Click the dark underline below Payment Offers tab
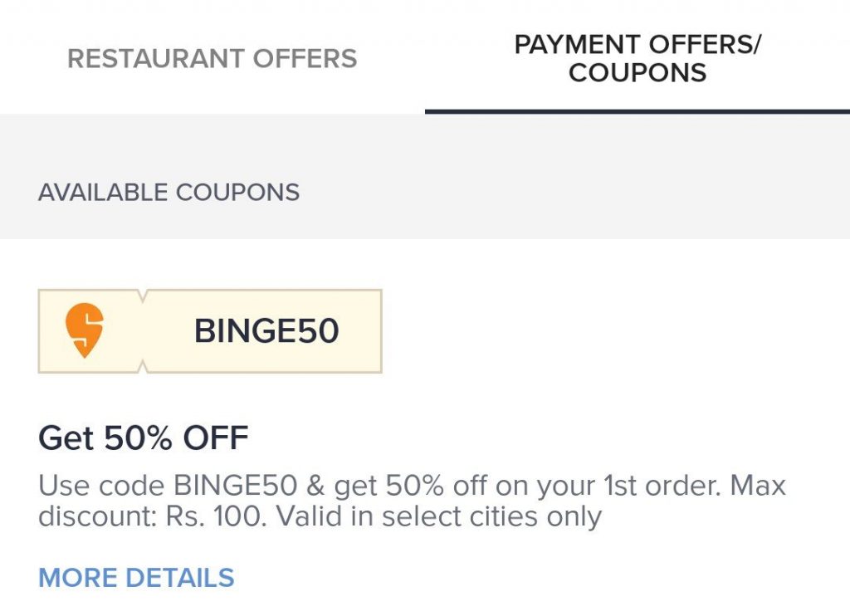Screen dimensions: 850x616 click(637, 112)
